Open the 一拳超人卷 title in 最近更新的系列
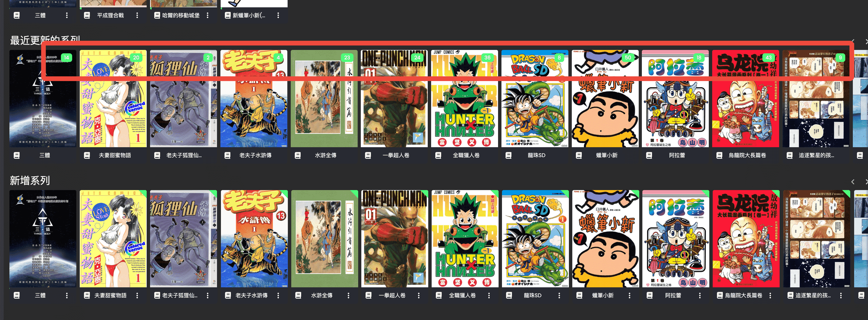 (x=396, y=155)
